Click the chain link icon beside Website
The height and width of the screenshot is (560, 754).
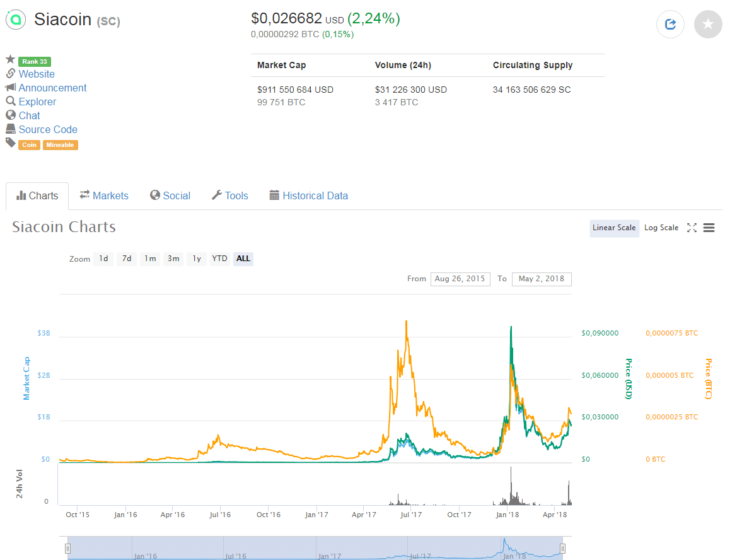point(11,73)
